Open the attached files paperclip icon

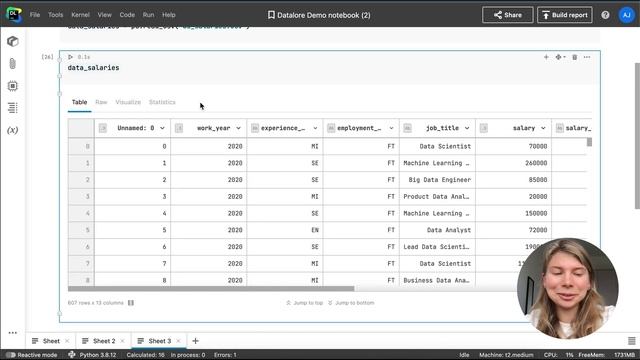13,64
